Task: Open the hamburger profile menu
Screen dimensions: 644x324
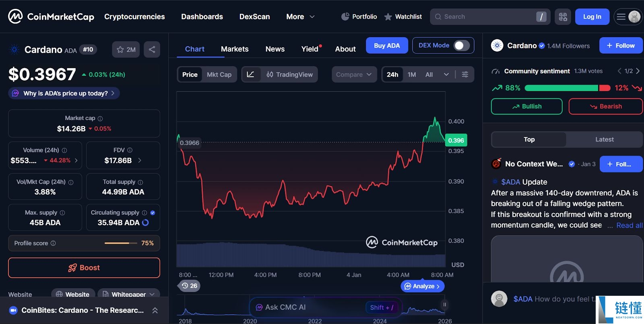Action: point(628,17)
